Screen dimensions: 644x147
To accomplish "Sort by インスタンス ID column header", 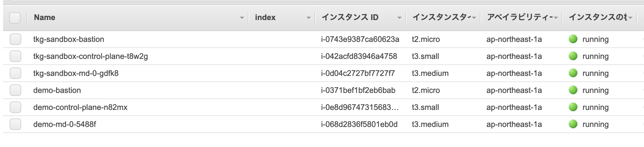I will coord(350,17).
